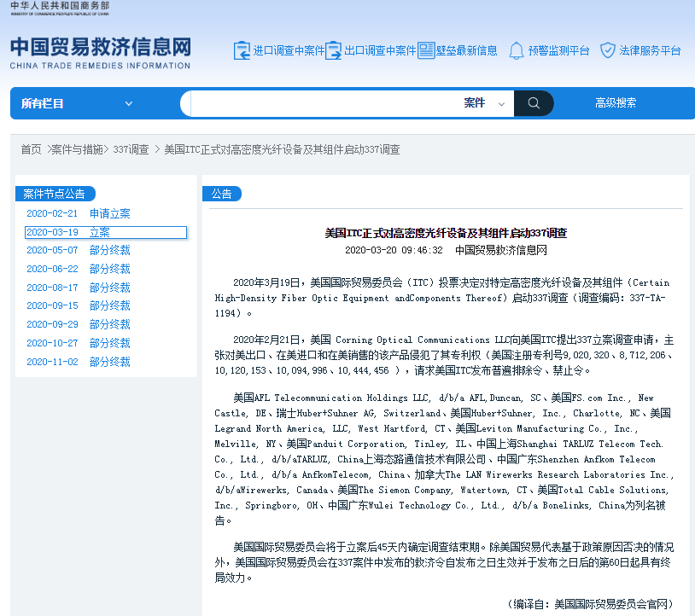Open the 法律服务平台 text link
Image resolution: width=695 pixels, height=616 pixels.
pyautogui.click(x=650, y=50)
